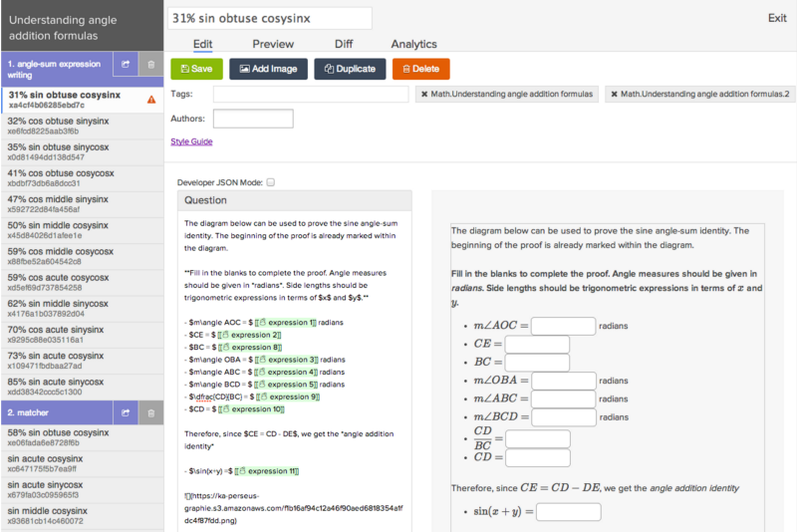Screen dimensions: 797x532
Task: Select '70% cos acute sinysinx' item
Action: 83,335
